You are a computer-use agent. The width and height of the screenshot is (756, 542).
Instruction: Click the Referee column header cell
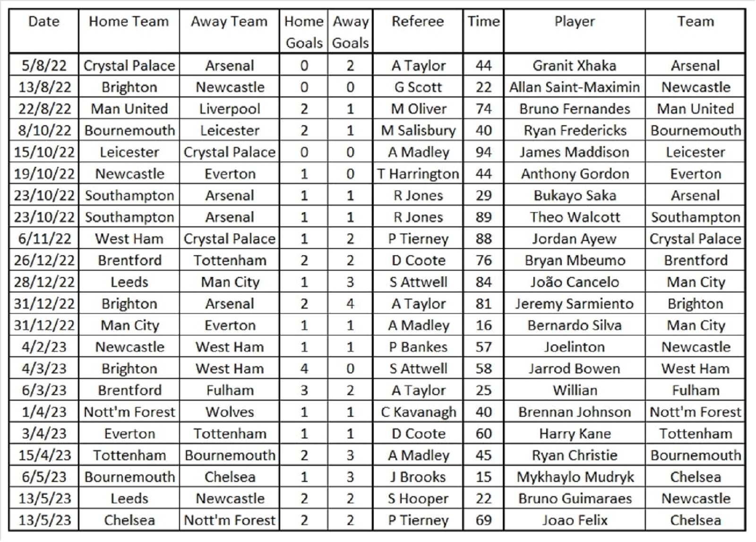click(x=418, y=31)
